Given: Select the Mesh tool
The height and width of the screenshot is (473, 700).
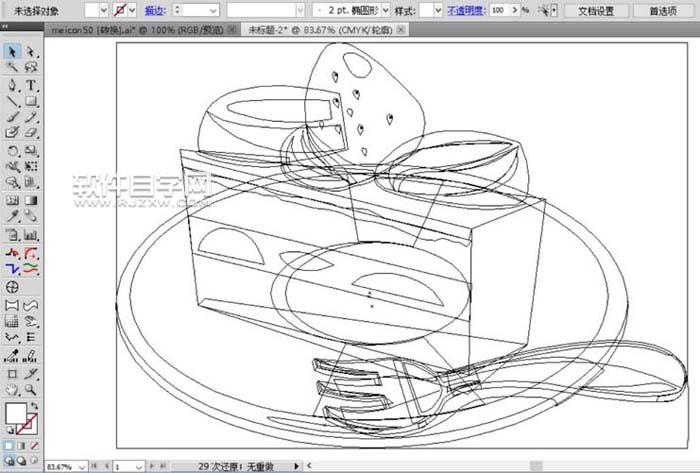Looking at the screenshot, I should [12, 200].
